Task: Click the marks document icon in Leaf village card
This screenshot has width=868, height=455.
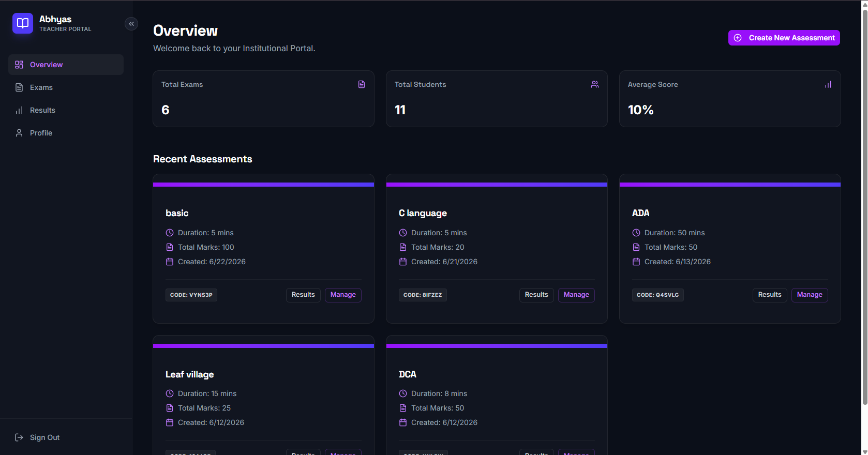Action: [170, 408]
